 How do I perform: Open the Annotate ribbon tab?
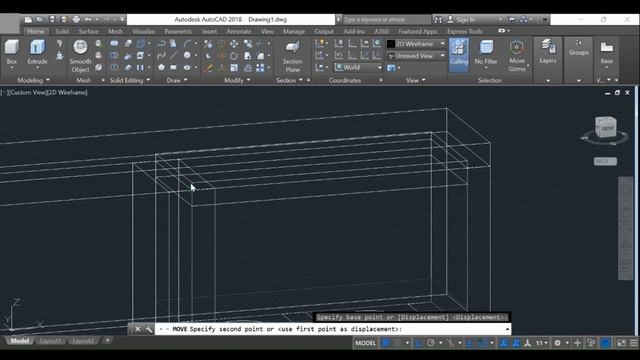tap(239, 31)
